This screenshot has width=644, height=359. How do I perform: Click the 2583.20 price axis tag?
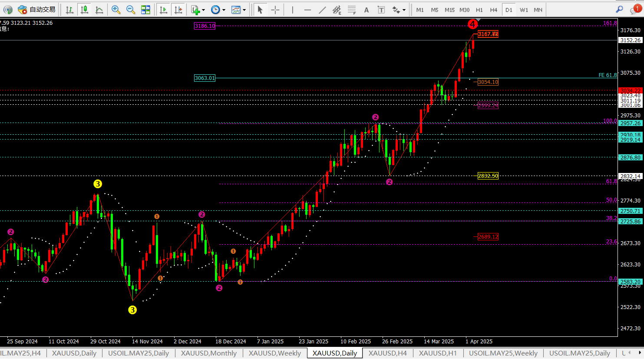tap(630, 282)
